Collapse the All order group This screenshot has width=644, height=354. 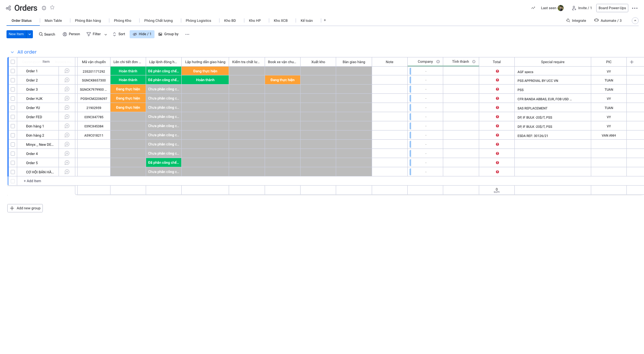coord(12,52)
